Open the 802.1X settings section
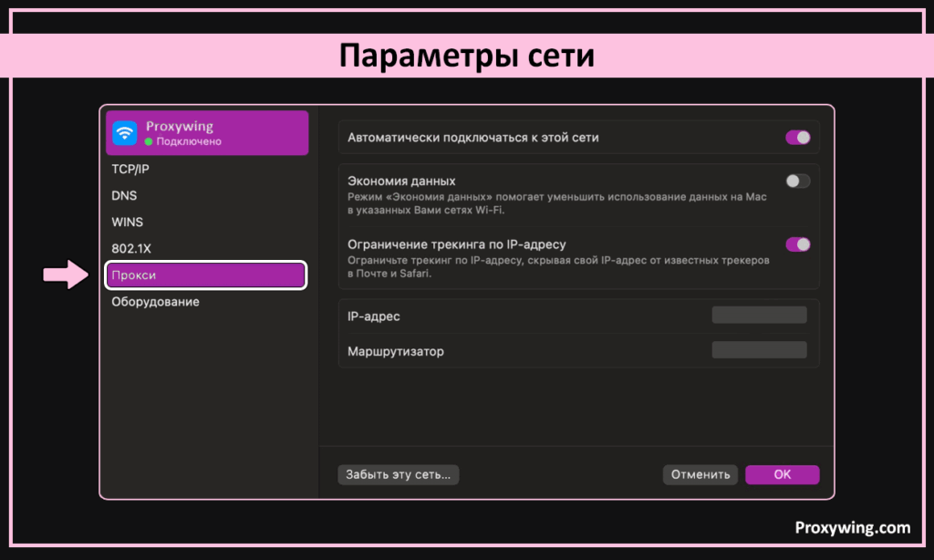Image resolution: width=934 pixels, height=560 pixels. [130, 249]
